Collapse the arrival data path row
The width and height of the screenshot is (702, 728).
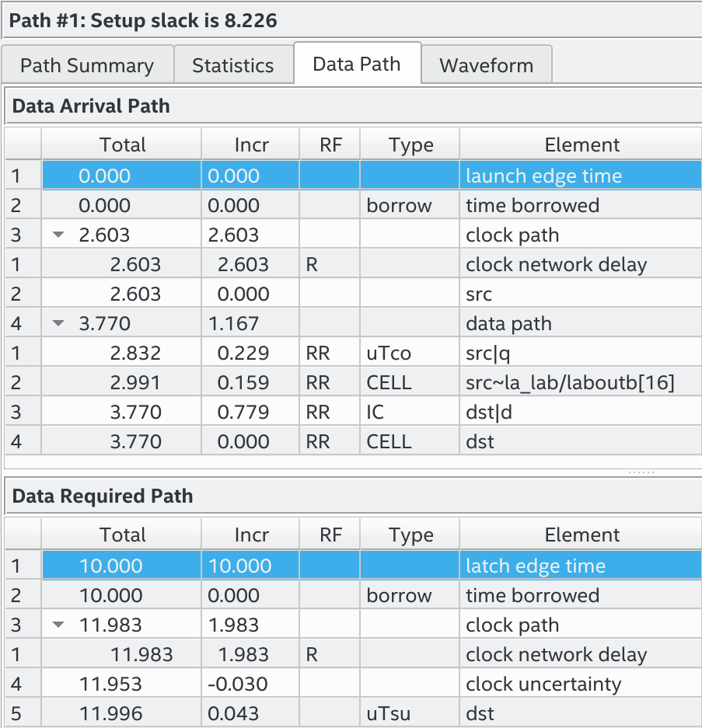[58, 324]
